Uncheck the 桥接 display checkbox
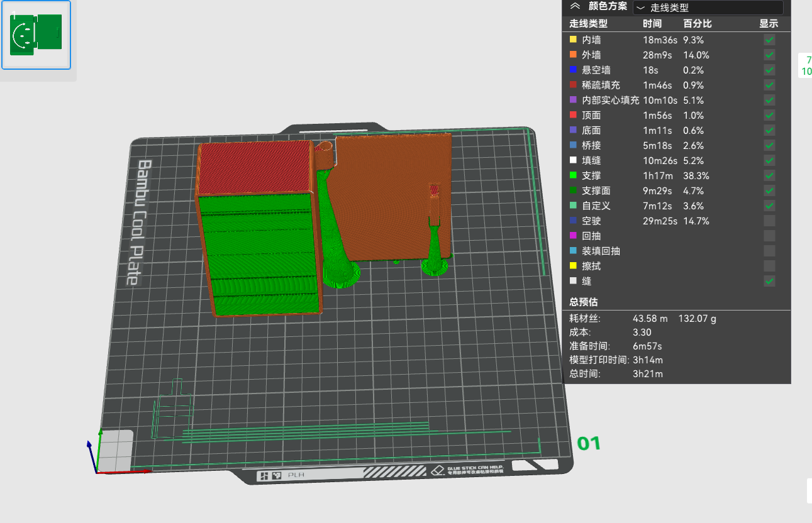 tap(769, 145)
